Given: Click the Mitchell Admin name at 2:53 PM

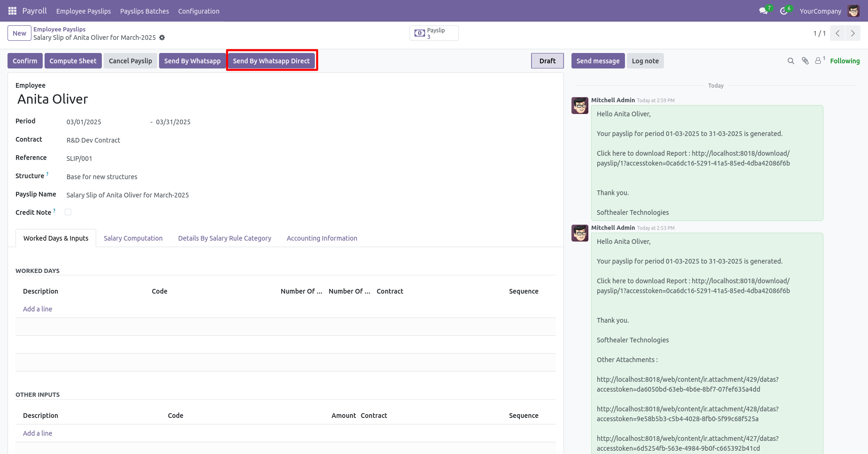Looking at the screenshot, I should [613, 227].
